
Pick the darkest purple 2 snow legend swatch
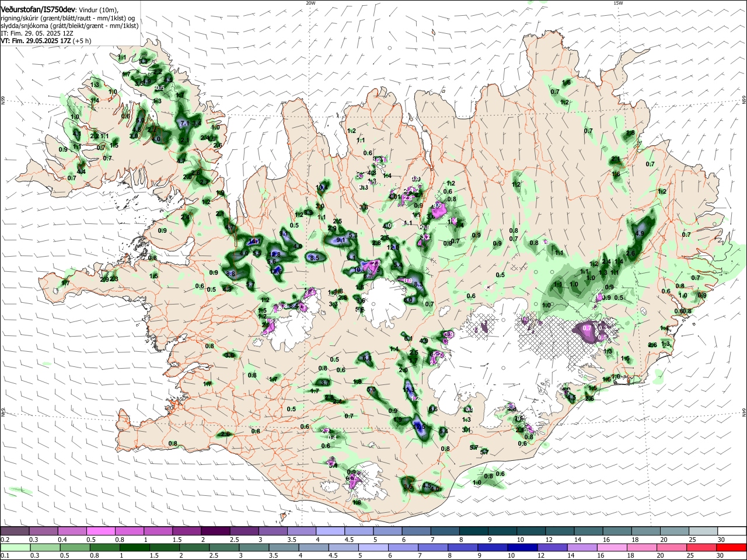[x=215, y=531]
